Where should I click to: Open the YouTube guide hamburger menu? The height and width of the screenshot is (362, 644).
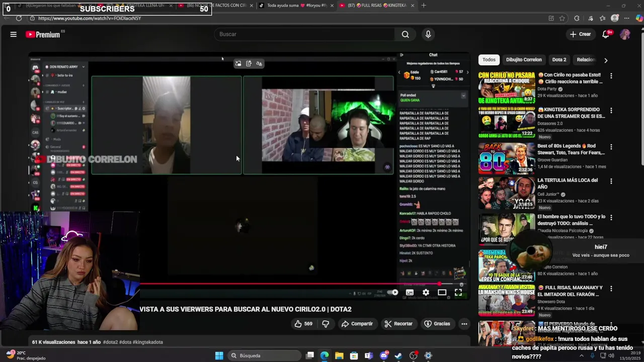point(14,34)
